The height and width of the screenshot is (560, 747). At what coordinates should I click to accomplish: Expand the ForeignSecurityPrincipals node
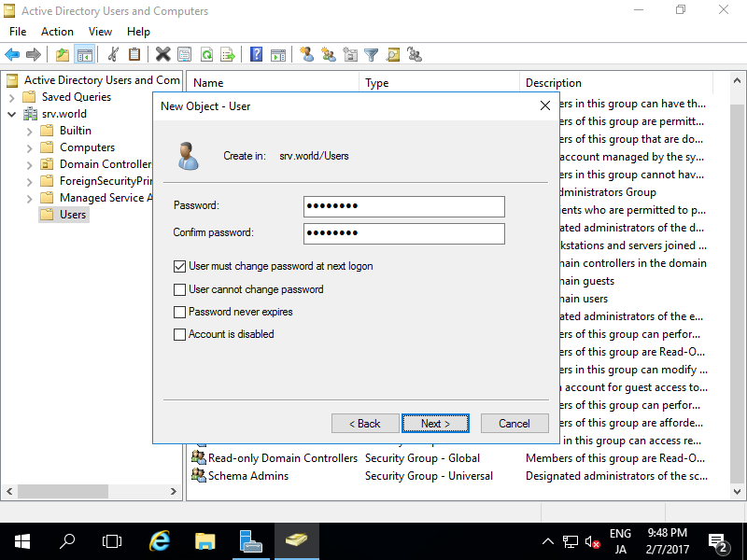click(x=30, y=182)
